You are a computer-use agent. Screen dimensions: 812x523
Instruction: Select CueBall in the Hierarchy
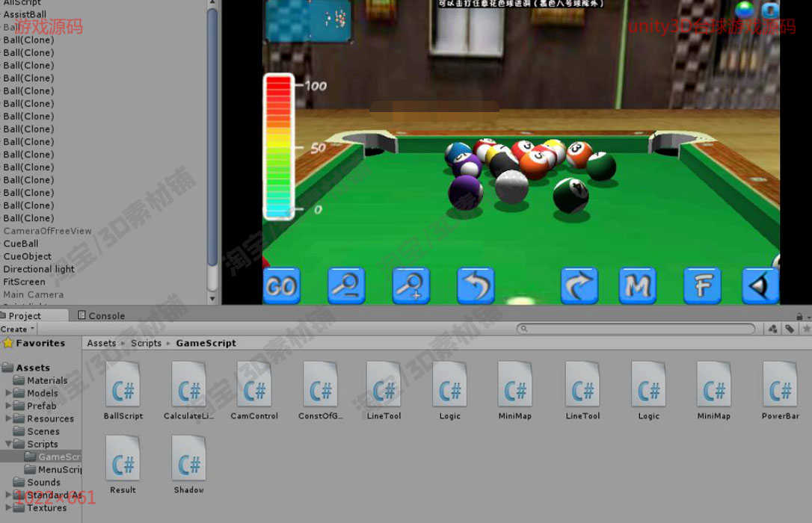(x=21, y=244)
